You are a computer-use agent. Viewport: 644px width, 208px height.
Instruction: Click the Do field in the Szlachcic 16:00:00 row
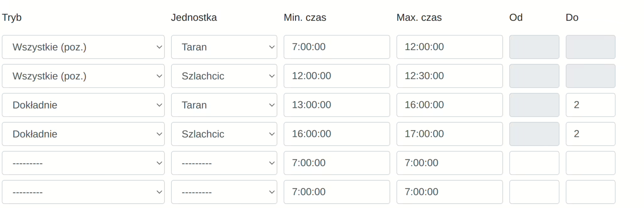click(590, 134)
